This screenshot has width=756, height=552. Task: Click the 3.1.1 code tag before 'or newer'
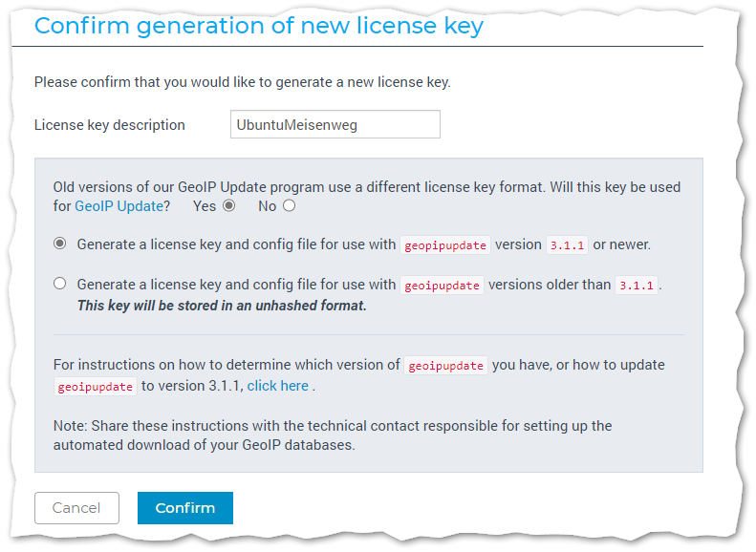coord(568,245)
